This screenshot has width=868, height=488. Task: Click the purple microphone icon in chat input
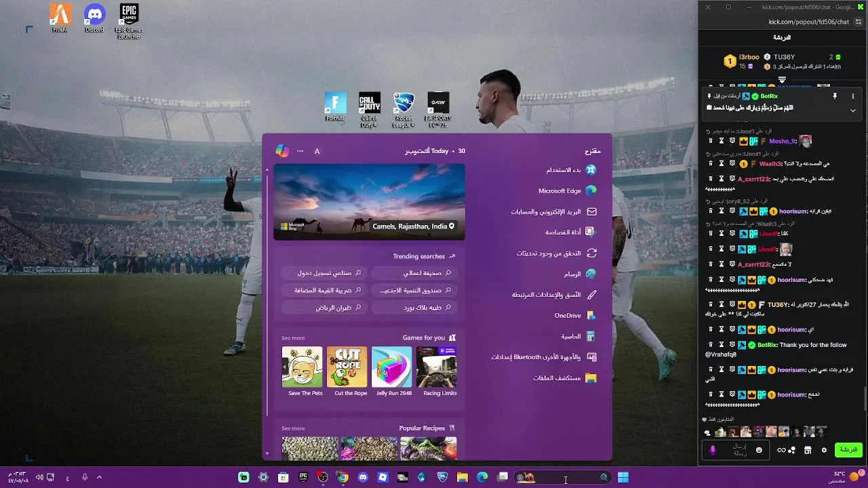tap(712, 450)
